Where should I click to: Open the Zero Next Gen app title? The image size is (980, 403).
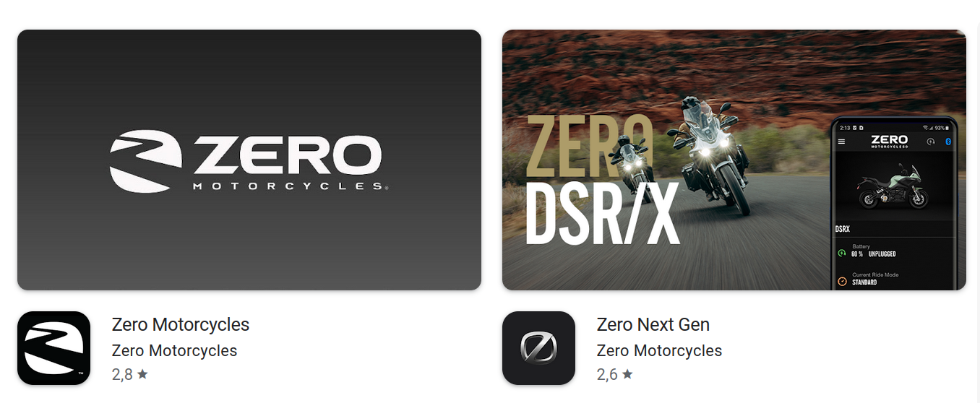pyautogui.click(x=653, y=324)
